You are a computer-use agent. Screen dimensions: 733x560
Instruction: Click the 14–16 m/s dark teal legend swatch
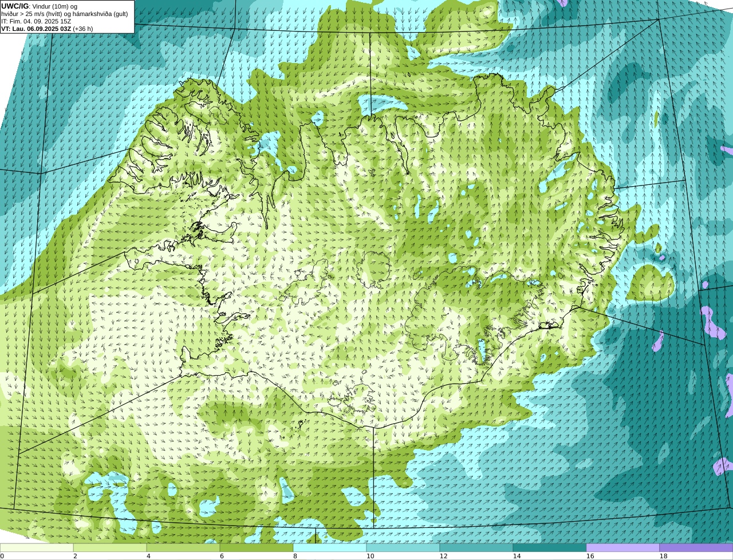[x=550, y=547]
